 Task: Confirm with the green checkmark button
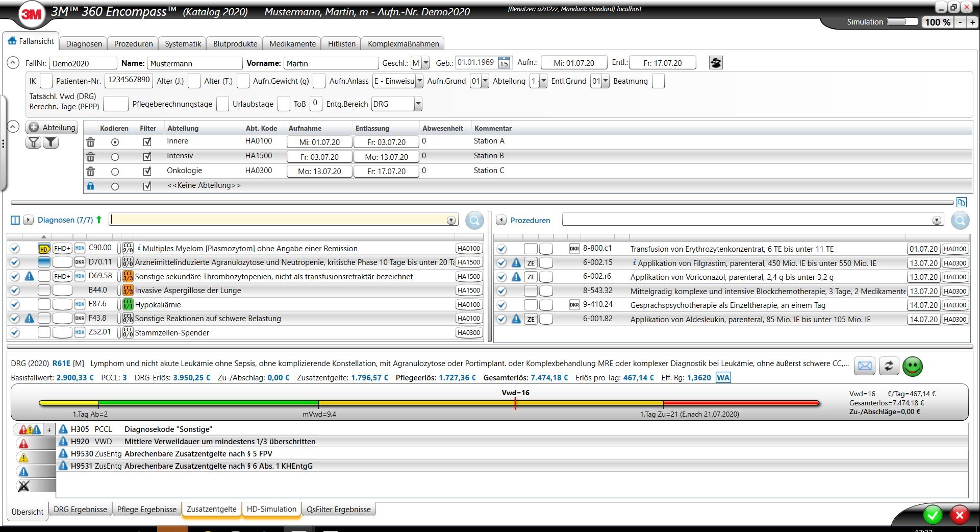click(933, 515)
